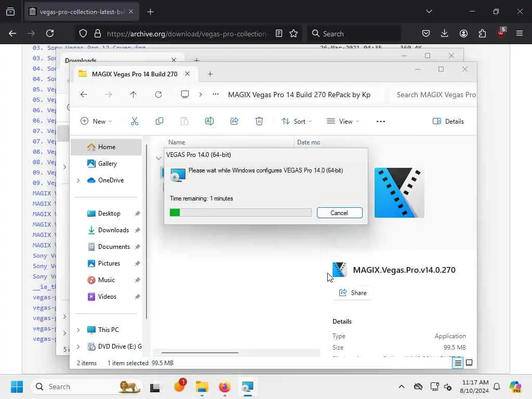The height and width of the screenshot is (399, 532).
Task: Click the Search MAGIX Vegas Pro field
Action: [x=433, y=95]
